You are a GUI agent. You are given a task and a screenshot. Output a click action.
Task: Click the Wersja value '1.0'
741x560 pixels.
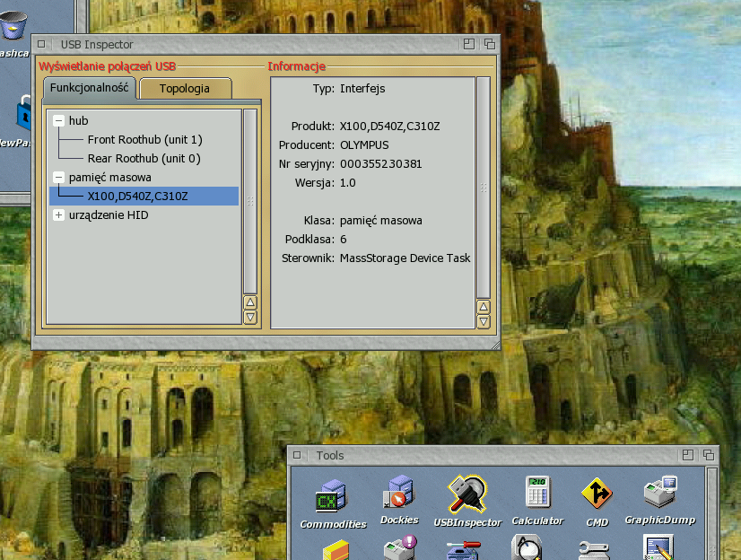click(348, 183)
